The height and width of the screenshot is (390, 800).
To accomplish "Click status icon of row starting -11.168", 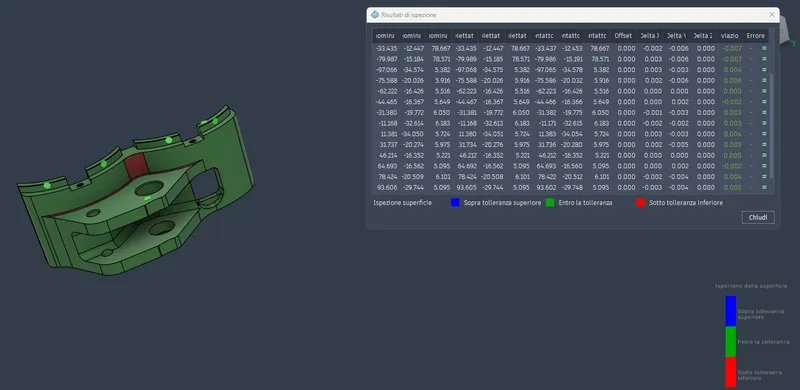I will click(764, 124).
